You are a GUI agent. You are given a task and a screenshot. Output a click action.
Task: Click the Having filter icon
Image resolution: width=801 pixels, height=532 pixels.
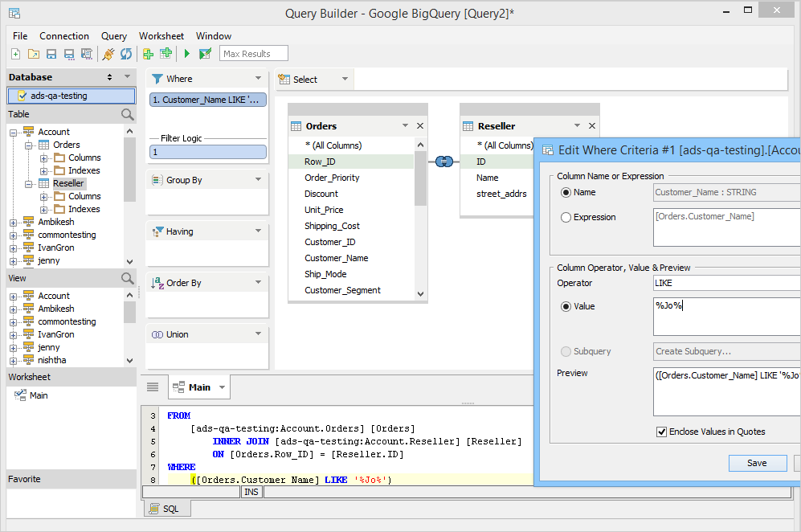click(x=157, y=231)
